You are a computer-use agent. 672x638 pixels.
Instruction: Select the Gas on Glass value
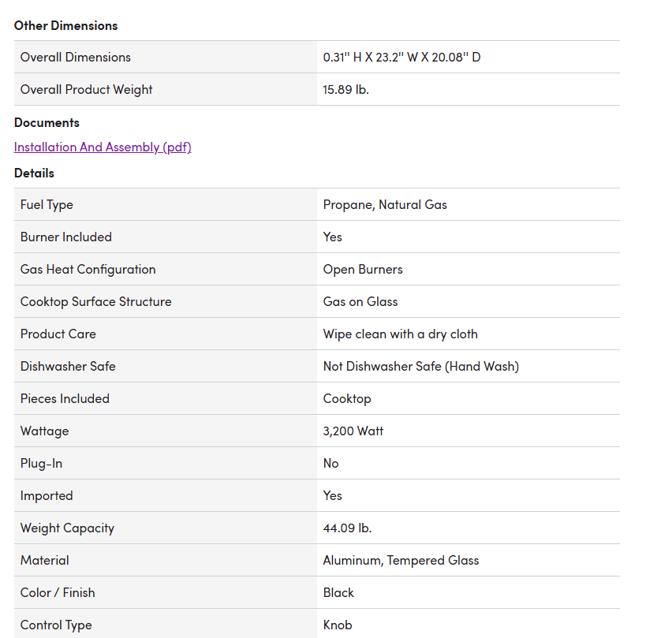pyautogui.click(x=360, y=301)
